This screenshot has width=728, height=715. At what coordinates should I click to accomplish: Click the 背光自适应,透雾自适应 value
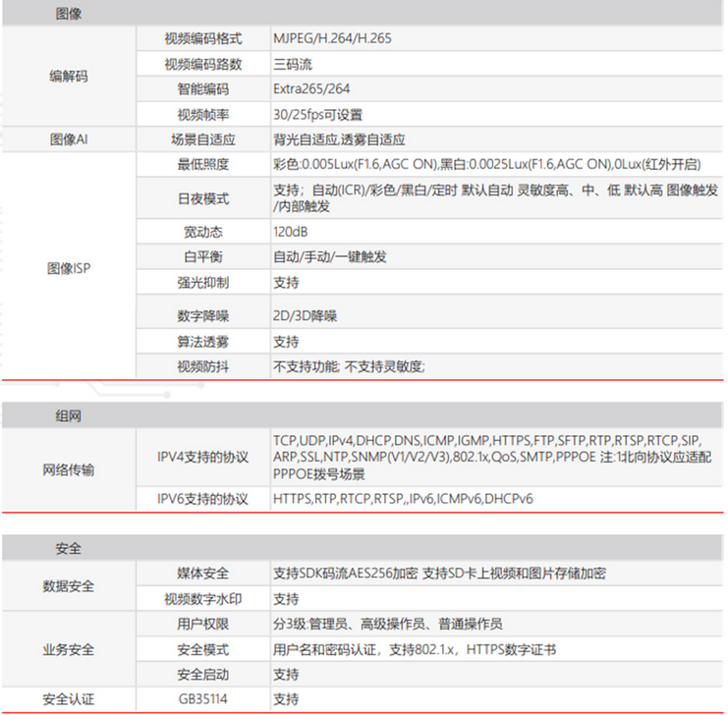click(339, 139)
